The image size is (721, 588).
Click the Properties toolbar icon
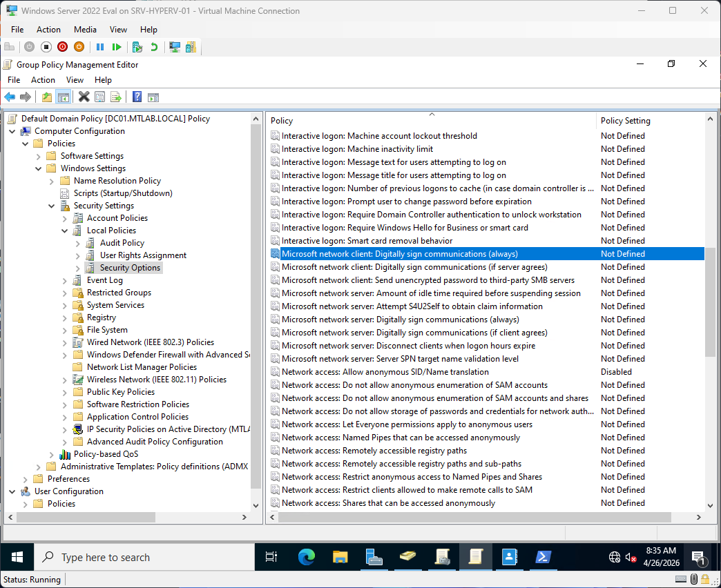point(99,97)
